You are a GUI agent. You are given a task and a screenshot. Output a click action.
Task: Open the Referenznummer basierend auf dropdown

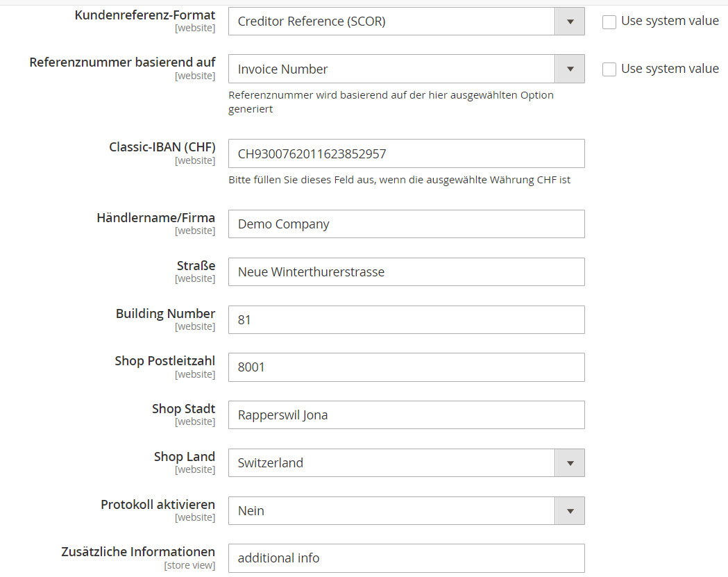tap(569, 69)
